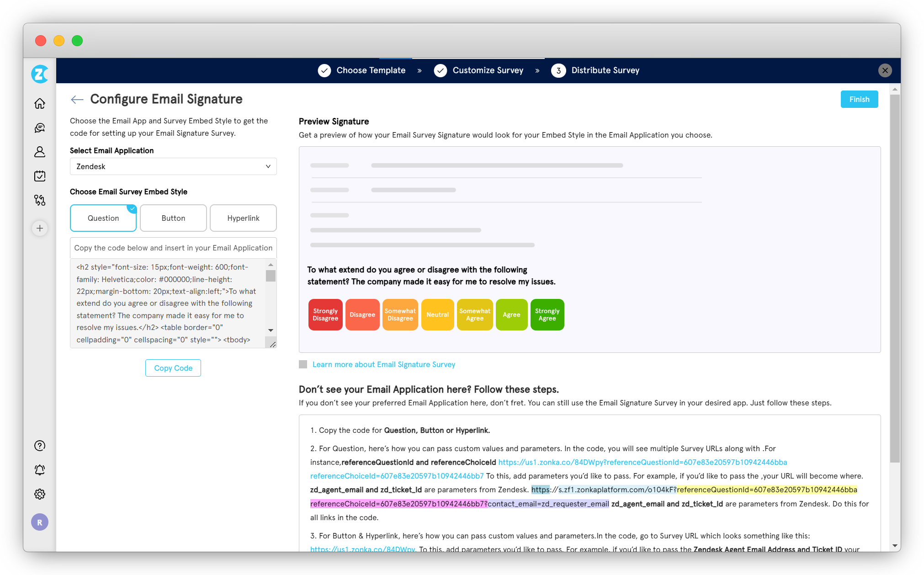Screen dimensions: 924x575
Task: Open Learn more about Email Signature Survey link
Action: point(384,364)
